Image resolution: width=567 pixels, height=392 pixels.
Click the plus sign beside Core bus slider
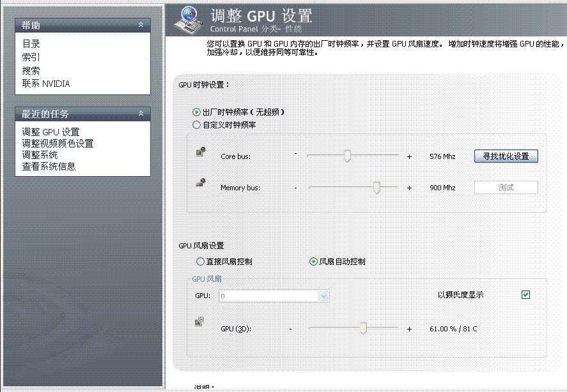coord(409,156)
